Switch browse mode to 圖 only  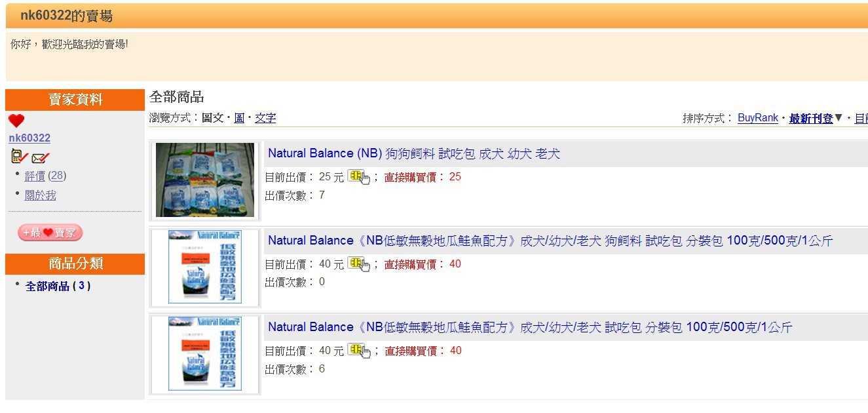(239, 118)
